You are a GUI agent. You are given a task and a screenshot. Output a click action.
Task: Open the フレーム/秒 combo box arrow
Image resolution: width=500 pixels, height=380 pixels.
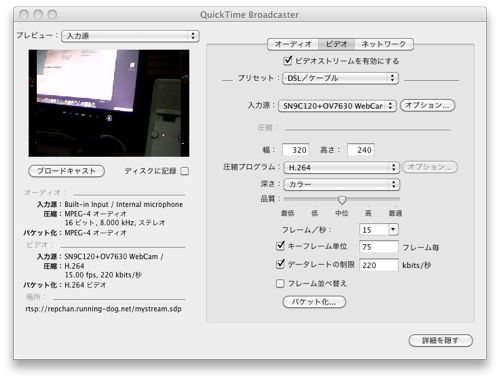click(393, 230)
